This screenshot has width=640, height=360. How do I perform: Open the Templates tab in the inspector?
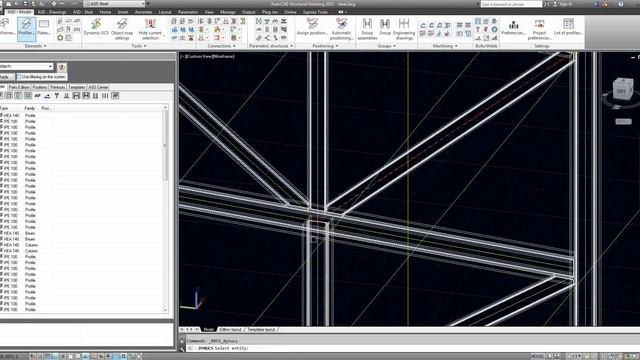(76, 87)
